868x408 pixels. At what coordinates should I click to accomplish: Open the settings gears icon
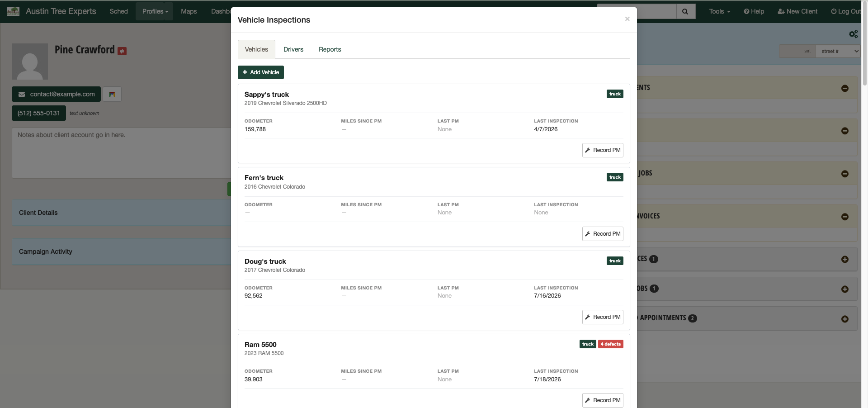853,34
